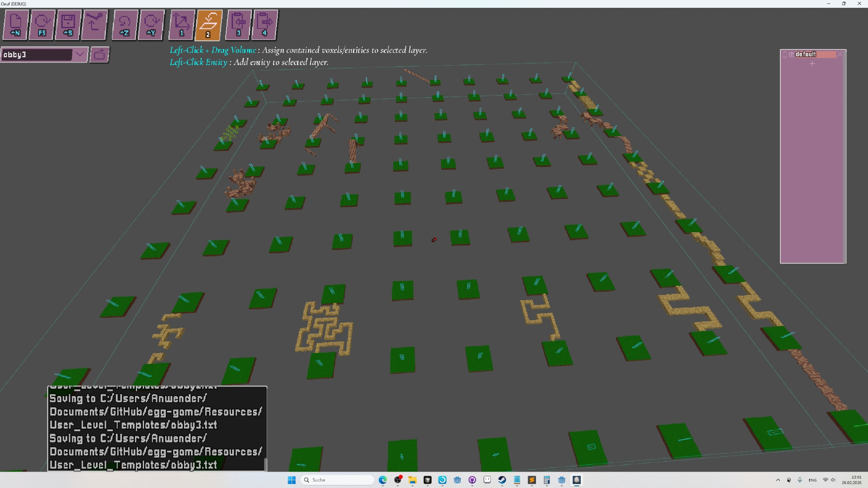The height and width of the screenshot is (488, 868).
Task: Open the abby3 level dropdown
Action: [80, 54]
